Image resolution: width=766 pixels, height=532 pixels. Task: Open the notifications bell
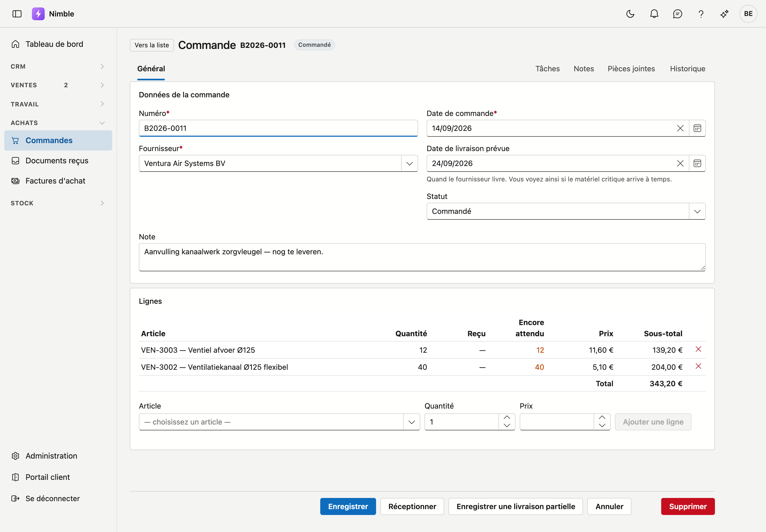point(654,14)
